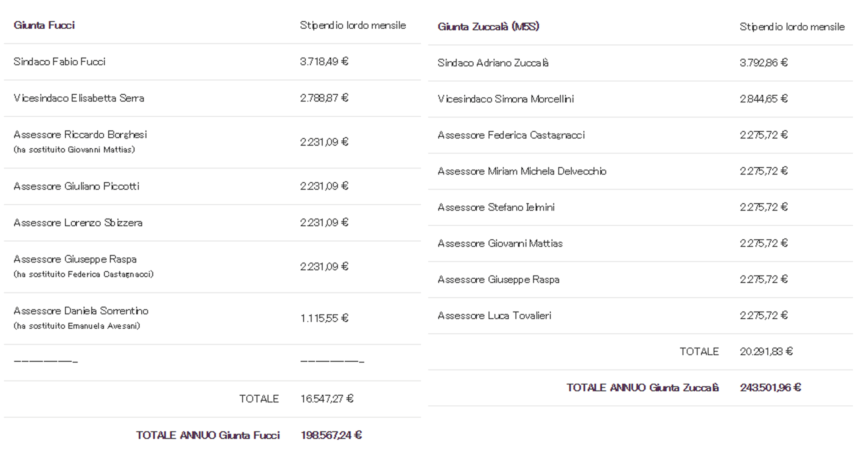868x457 pixels.
Task: Click the Federica Castagnacci substitution note
Action: pyautogui.click(x=84, y=274)
